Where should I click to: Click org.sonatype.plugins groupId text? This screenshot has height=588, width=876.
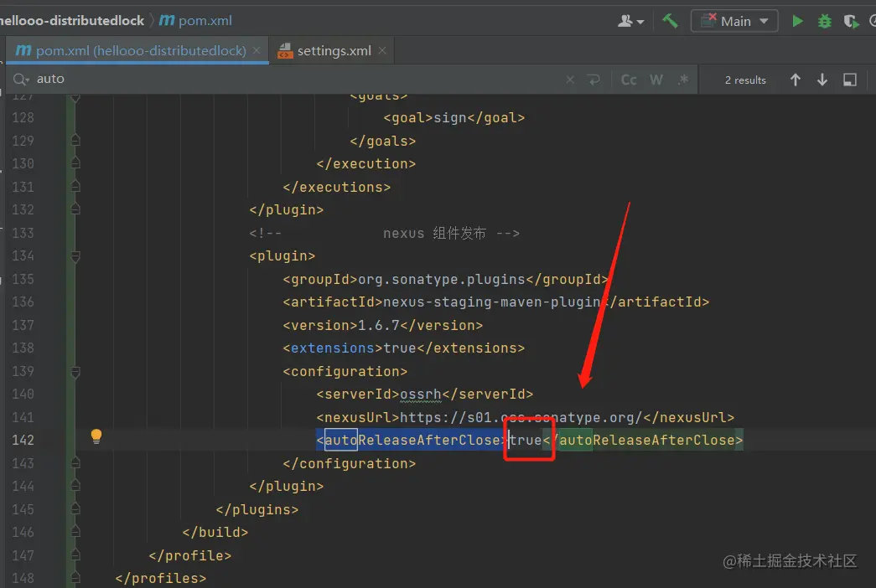(x=441, y=279)
